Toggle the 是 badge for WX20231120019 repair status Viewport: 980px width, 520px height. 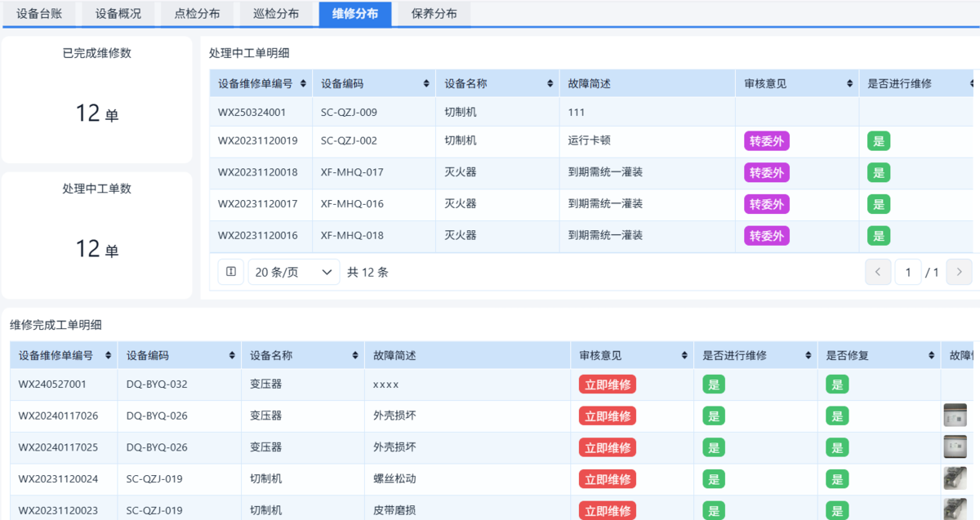[878, 140]
